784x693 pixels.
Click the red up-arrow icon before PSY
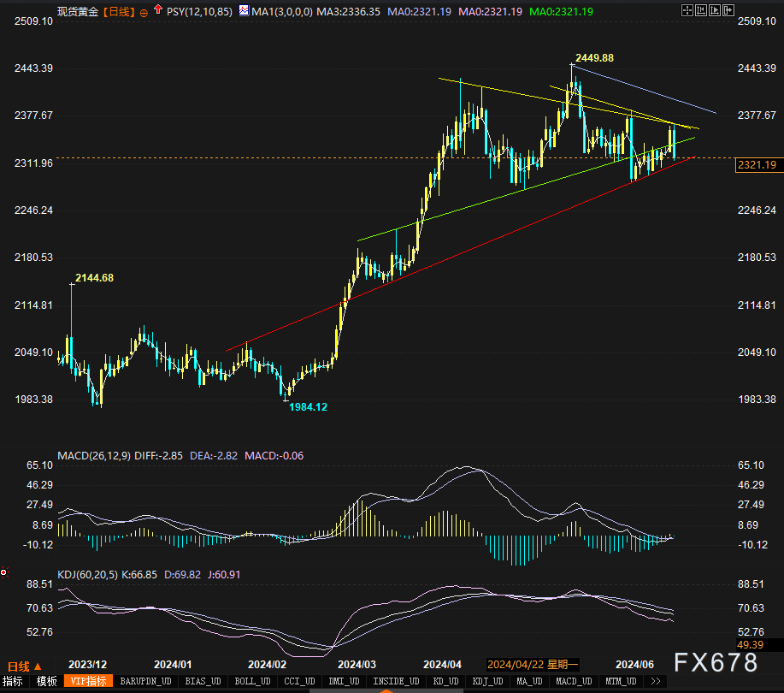158,12
